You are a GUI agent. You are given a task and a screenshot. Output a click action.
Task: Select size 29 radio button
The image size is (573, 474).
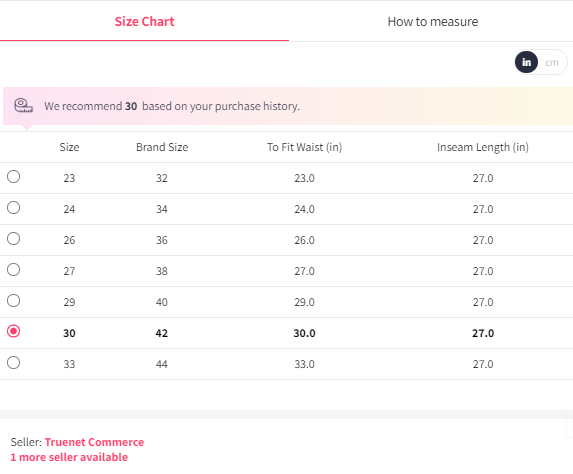(x=14, y=301)
